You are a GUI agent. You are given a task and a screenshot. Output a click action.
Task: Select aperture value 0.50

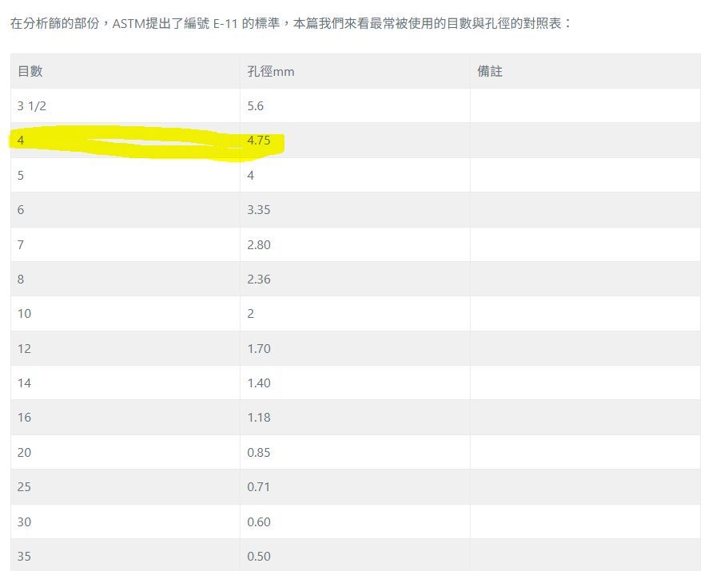[259, 556]
